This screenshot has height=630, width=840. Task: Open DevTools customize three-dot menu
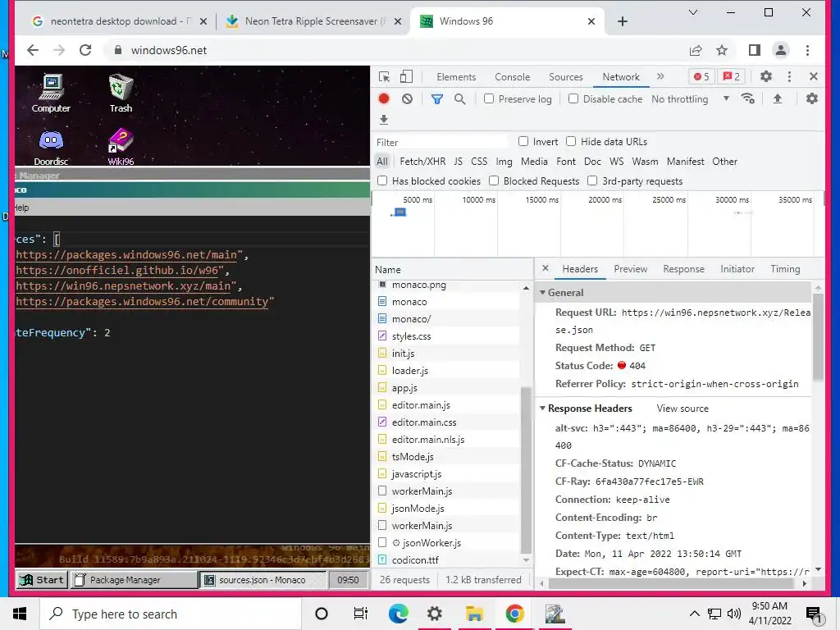point(789,76)
